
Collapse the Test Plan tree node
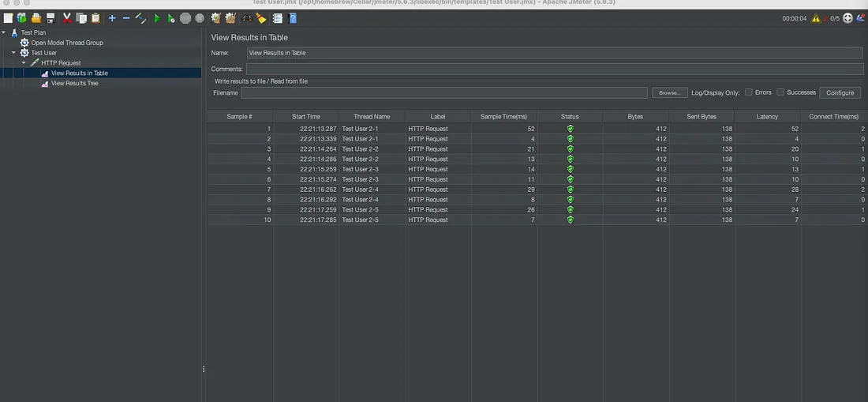(x=4, y=32)
